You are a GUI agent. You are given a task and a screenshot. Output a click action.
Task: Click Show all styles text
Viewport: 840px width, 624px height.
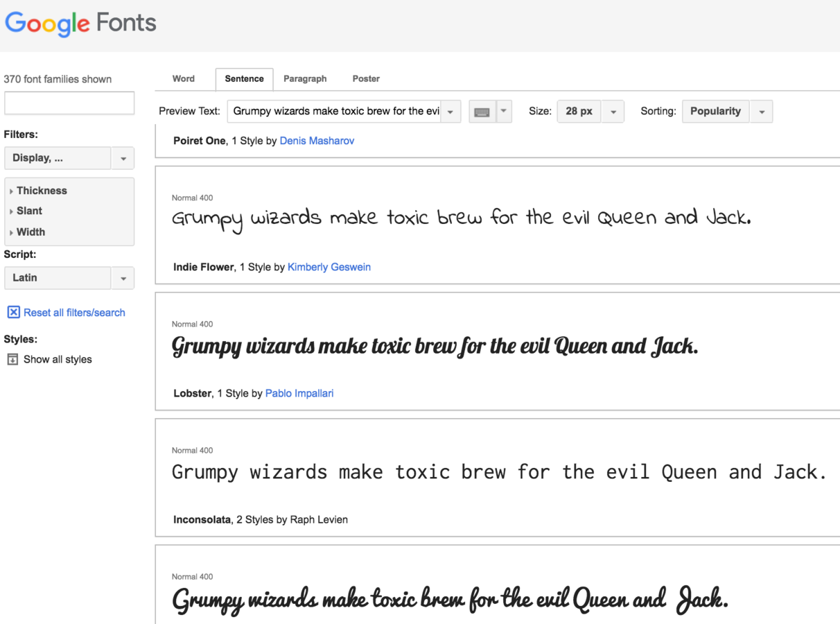coord(58,359)
